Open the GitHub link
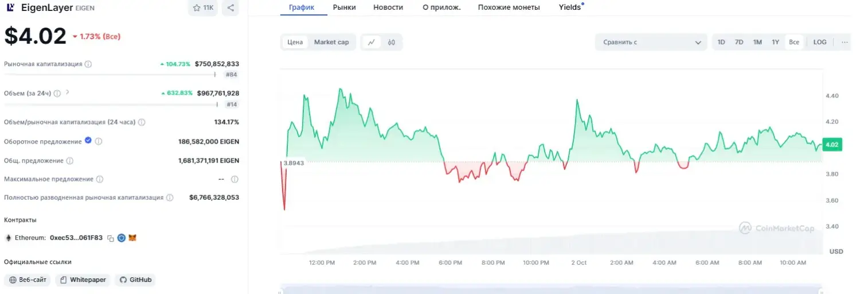Screen dimensions: 868x294 135,280
